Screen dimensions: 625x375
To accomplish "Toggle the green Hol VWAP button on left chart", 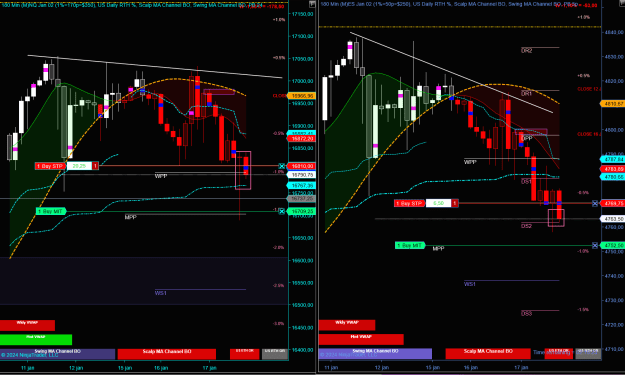I will (x=36, y=340).
